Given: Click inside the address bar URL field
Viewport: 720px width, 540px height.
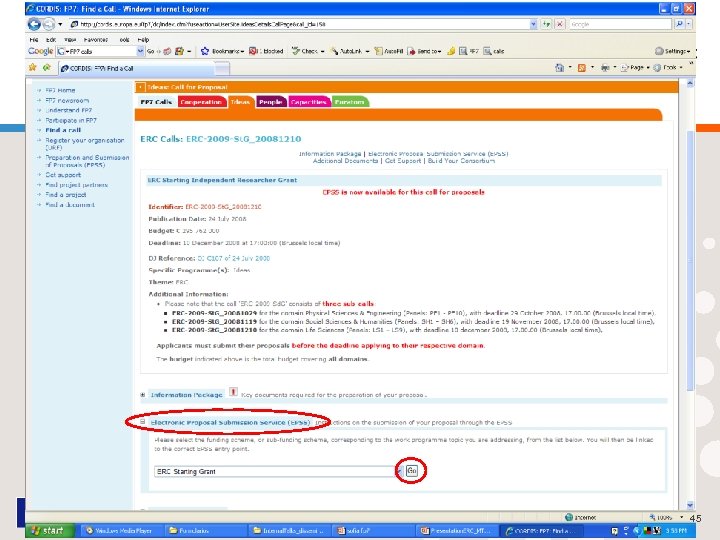Looking at the screenshot, I should point(298,24).
